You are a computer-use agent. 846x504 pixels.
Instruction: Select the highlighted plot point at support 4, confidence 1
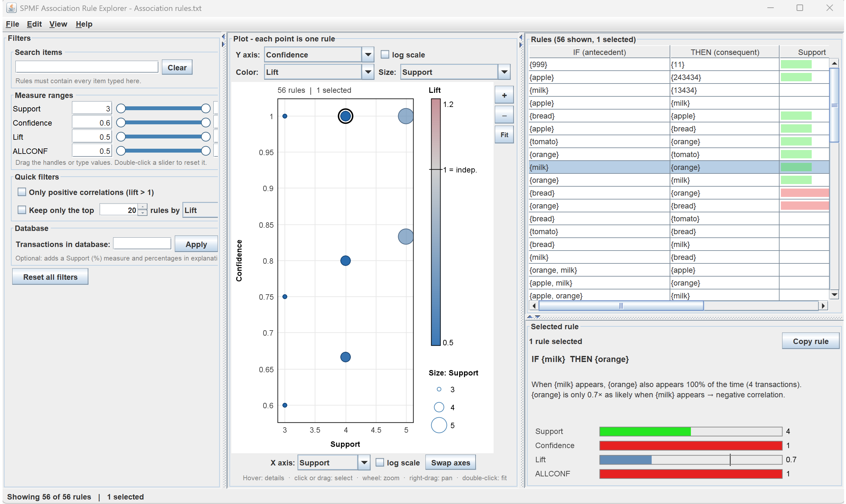pos(345,116)
